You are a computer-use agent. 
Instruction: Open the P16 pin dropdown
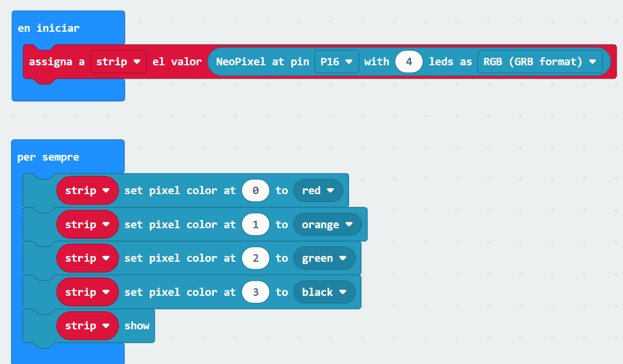coord(336,61)
